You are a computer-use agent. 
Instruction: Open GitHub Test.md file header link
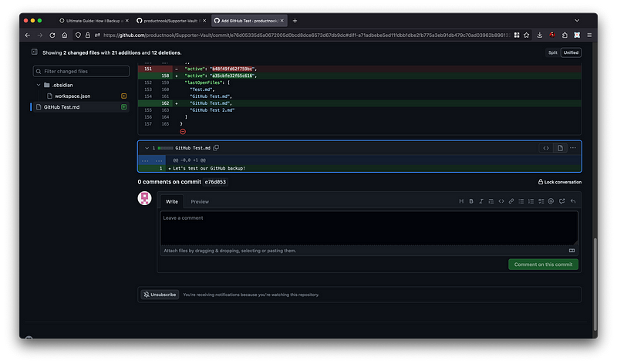click(192, 148)
